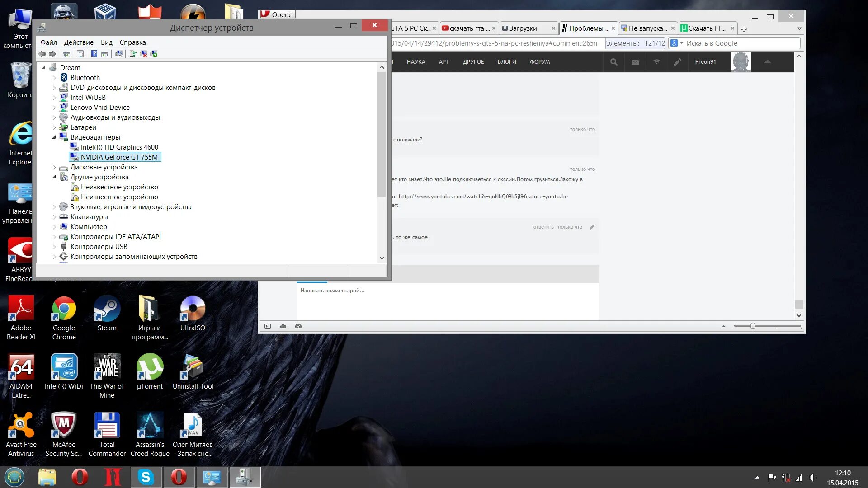Click the mail envelope icon in site header
This screenshot has width=868, height=488.
(x=635, y=62)
